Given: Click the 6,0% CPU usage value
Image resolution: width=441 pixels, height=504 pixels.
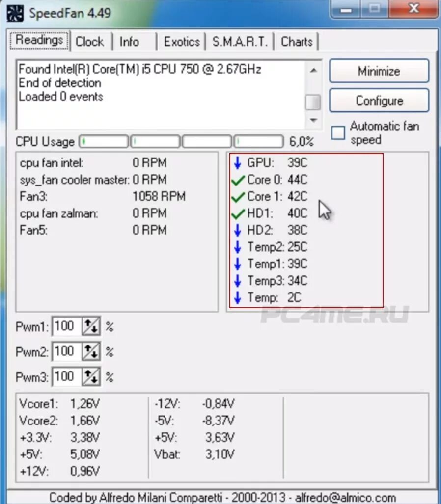Looking at the screenshot, I should (x=301, y=142).
